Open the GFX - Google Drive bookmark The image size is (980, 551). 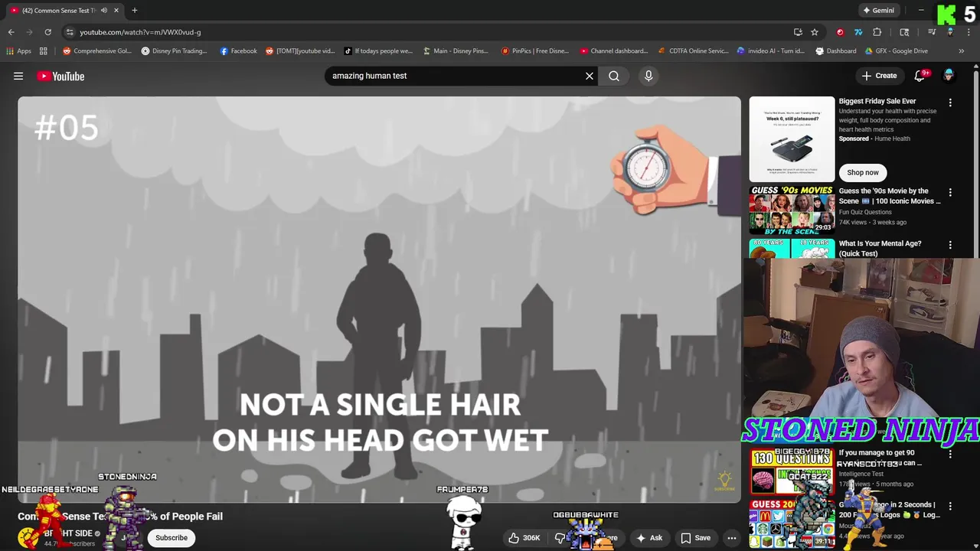897,51
